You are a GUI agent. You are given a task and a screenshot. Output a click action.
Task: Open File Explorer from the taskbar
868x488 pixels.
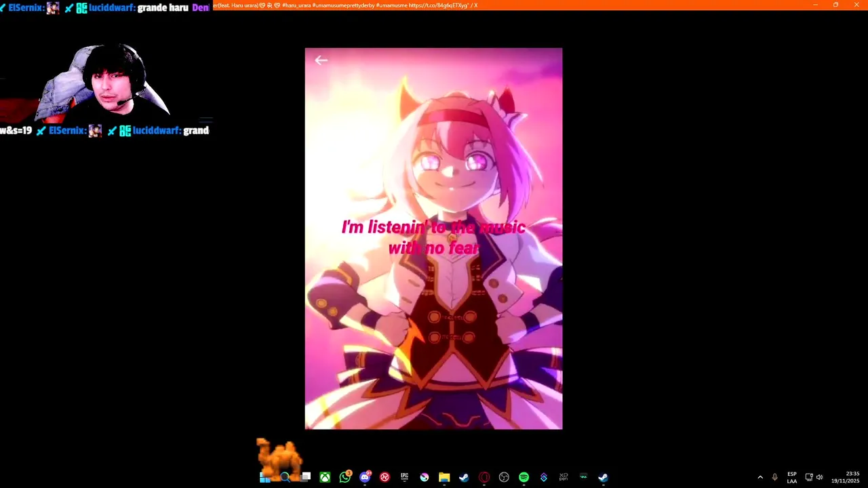(x=444, y=477)
